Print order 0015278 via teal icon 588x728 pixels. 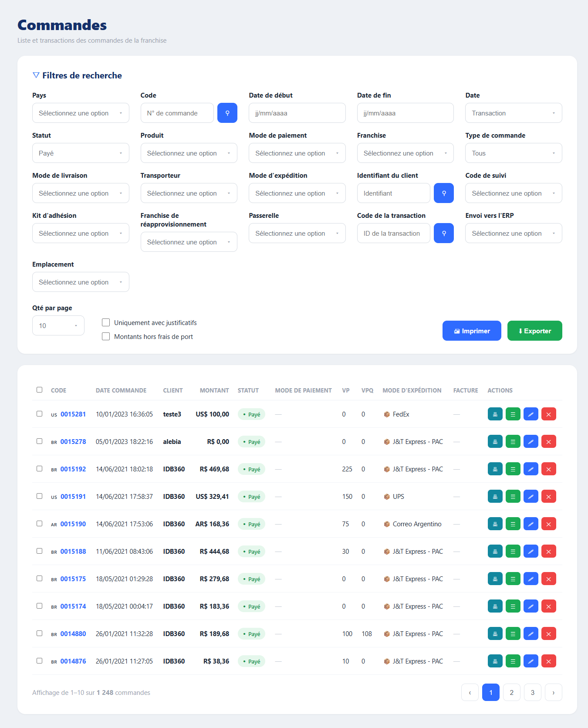click(495, 442)
